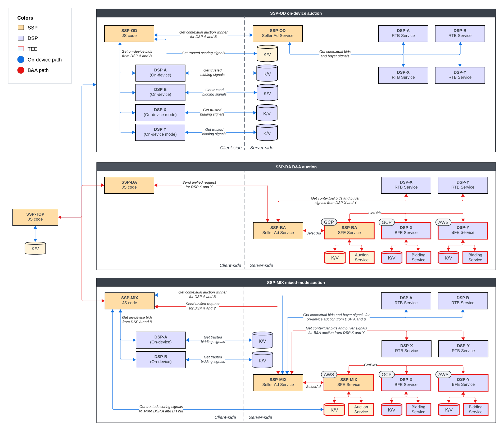
Task: Select the Server-side label in SSP-MIX section
Action: [260, 417]
